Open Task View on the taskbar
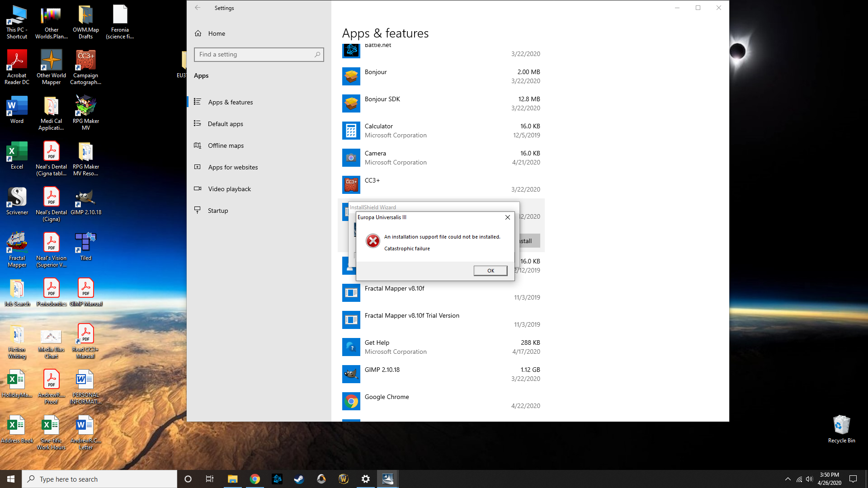 [x=210, y=479]
